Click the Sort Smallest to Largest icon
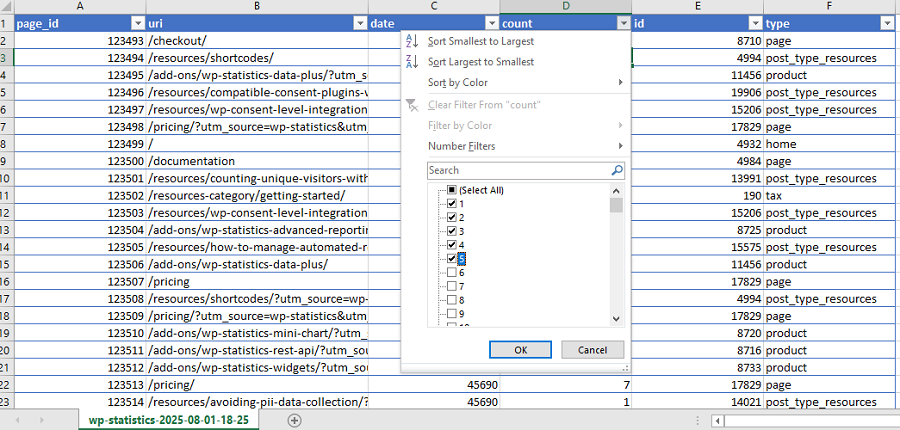 [x=412, y=41]
